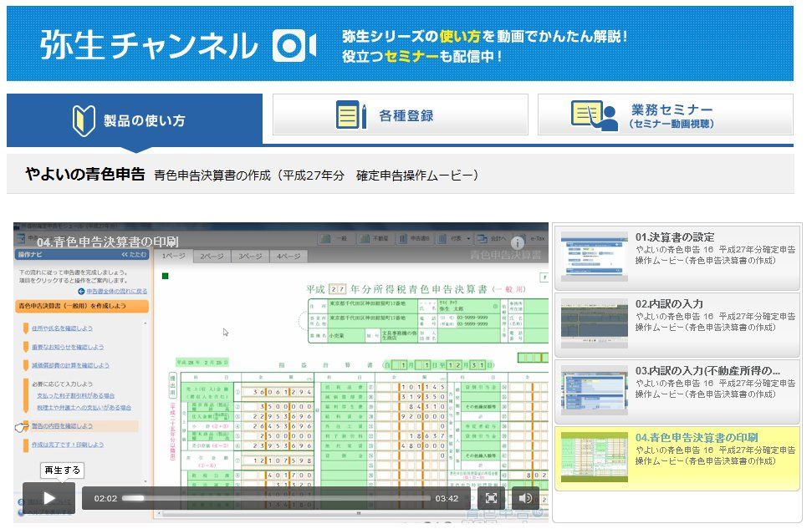This screenshot has height=529, width=812.
Task: Click the 1ページ tab in the video
Action: 173,256
